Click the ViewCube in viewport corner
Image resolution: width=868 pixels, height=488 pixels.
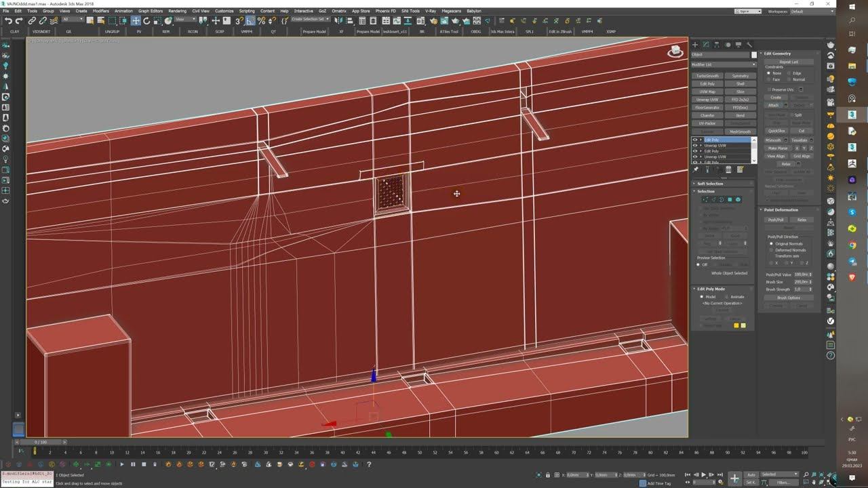675,52
